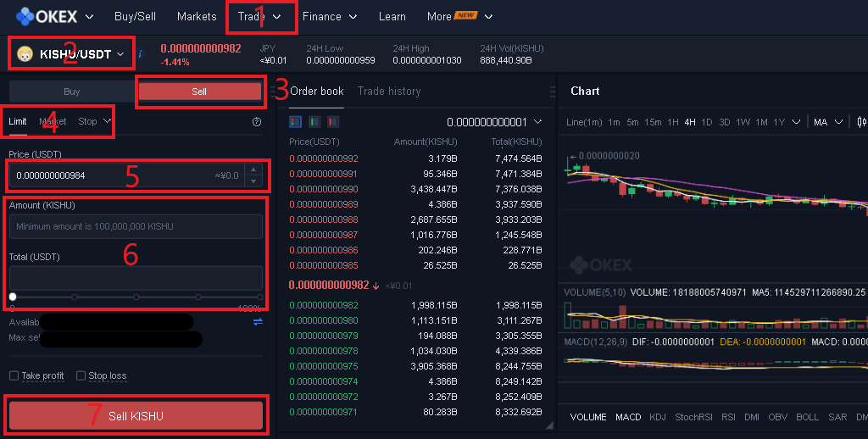Viewport: 868px width, 439px height.
Task: Open the pair info 'i' icon
Action: [x=140, y=53]
